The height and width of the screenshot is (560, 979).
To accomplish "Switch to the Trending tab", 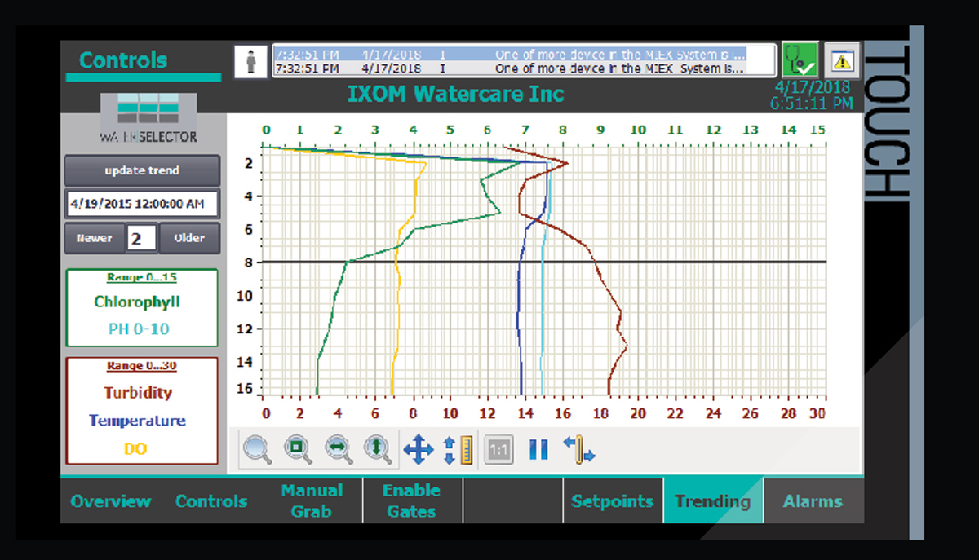I will (x=713, y=500).
